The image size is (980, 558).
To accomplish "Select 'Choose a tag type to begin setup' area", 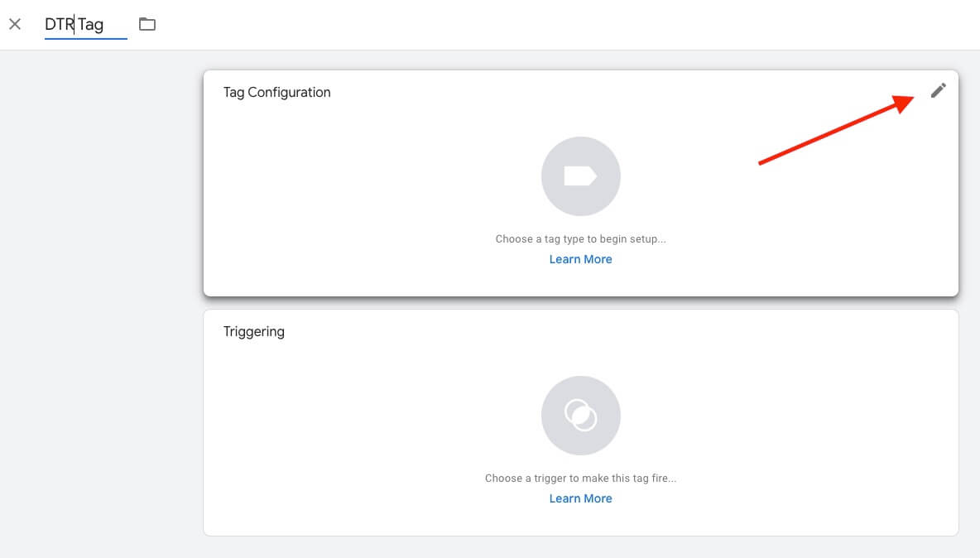I will coord(580,238).
